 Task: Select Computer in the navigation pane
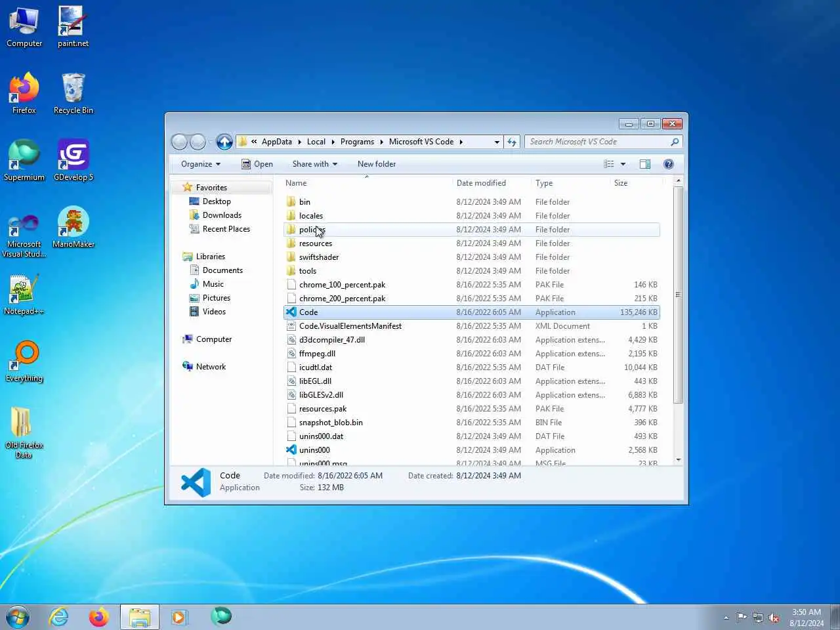pyautogui.click(x=214, y=339)
